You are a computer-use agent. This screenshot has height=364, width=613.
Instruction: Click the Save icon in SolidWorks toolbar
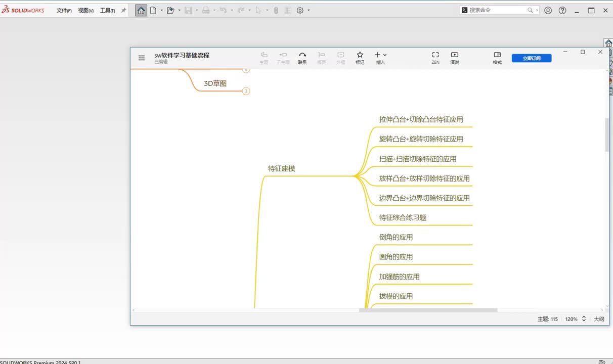(x=188, y=10)
